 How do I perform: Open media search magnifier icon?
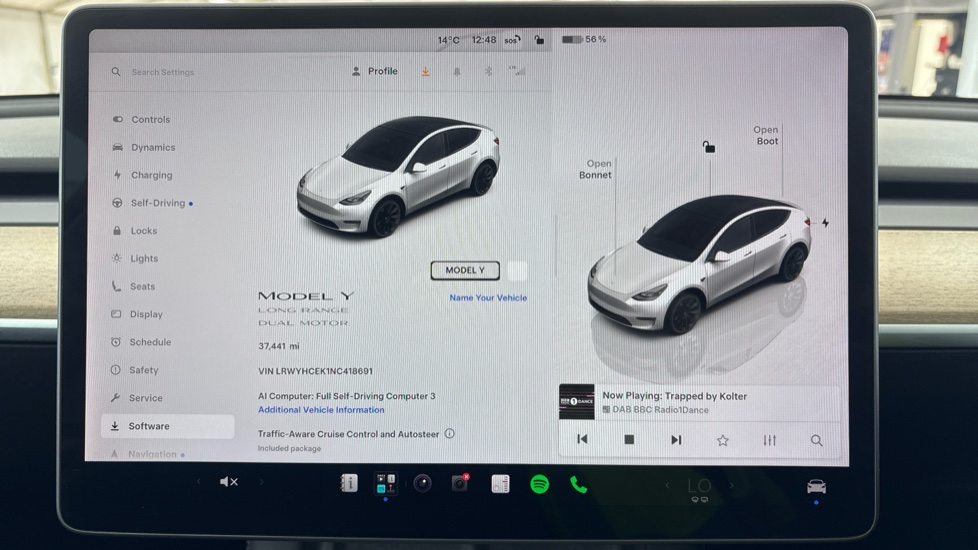coord(816,441)
